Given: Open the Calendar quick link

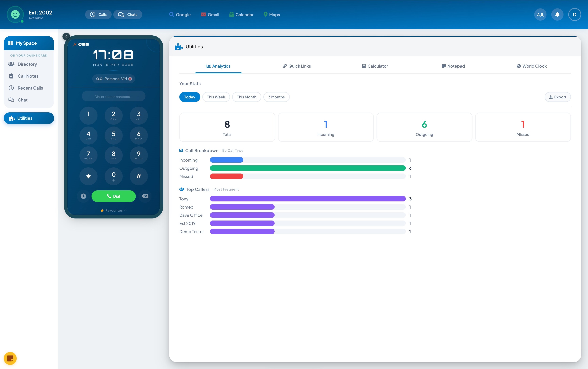Looking at the screenshot, I should (241, 15).
